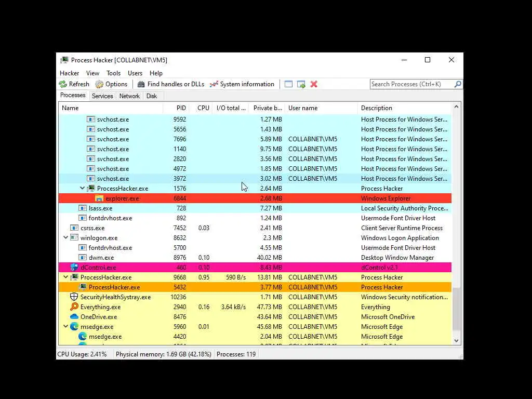The width and height of the screenshot is (532, 399).
Task: Click the find window toolbar icon
Action: (288, 84)
